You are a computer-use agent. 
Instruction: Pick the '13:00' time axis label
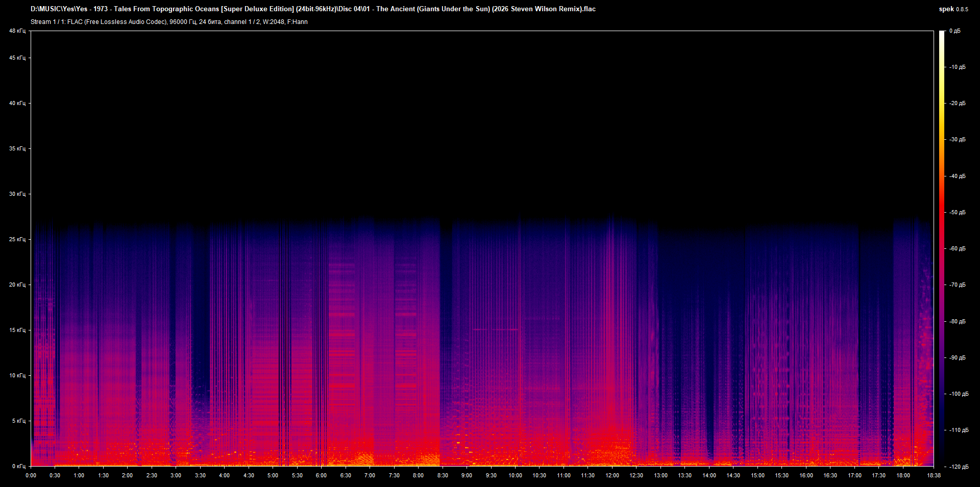pyautogui.click(x=660, y=475)
